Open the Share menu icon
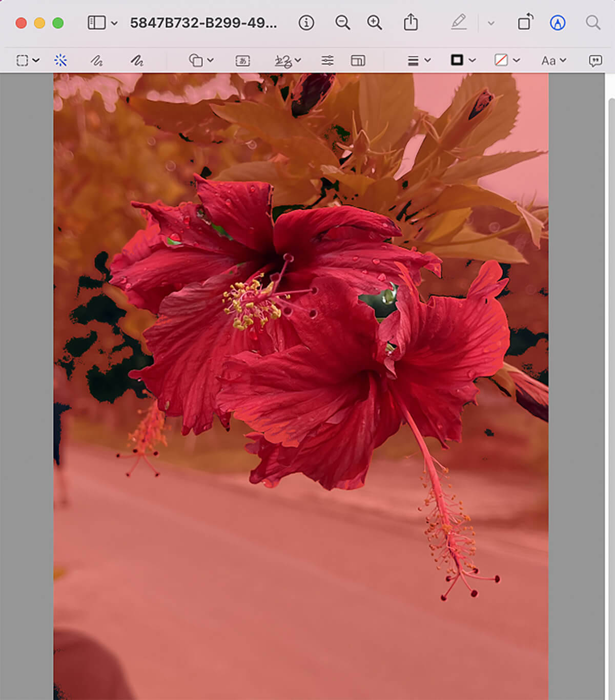The image size is (615, 700). tap(411, 23)
